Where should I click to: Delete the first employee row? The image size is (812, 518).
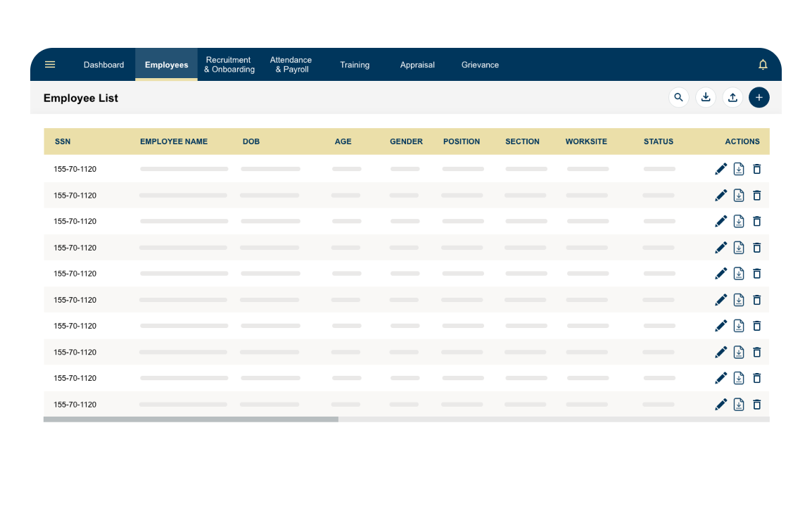tap(757, 169)
